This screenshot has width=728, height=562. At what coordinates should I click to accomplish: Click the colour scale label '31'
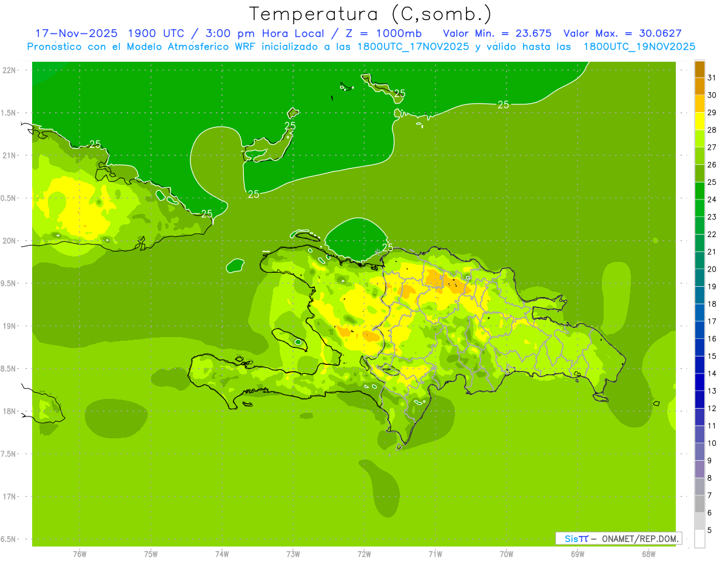click(712, 78)
